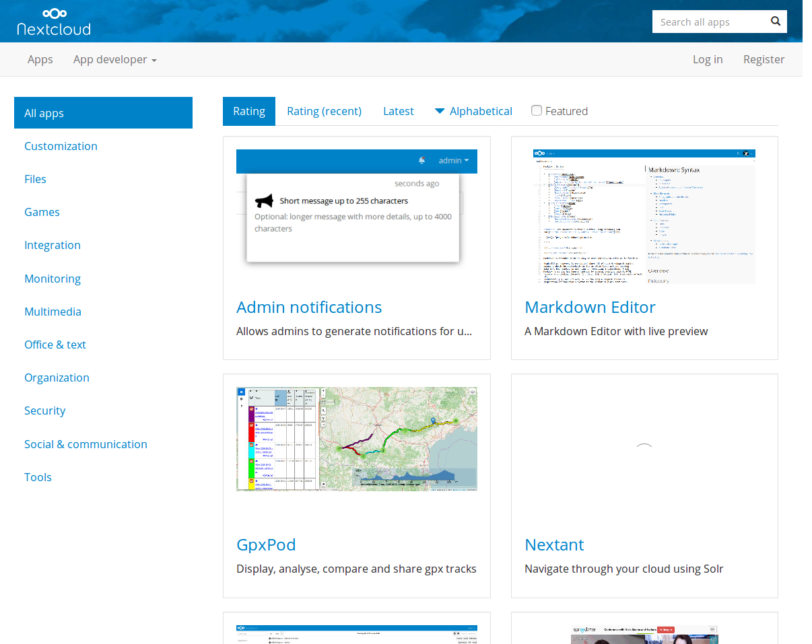Open the Organization category
The width and height of the screenshot is (812, 644).
pos(57,378)
